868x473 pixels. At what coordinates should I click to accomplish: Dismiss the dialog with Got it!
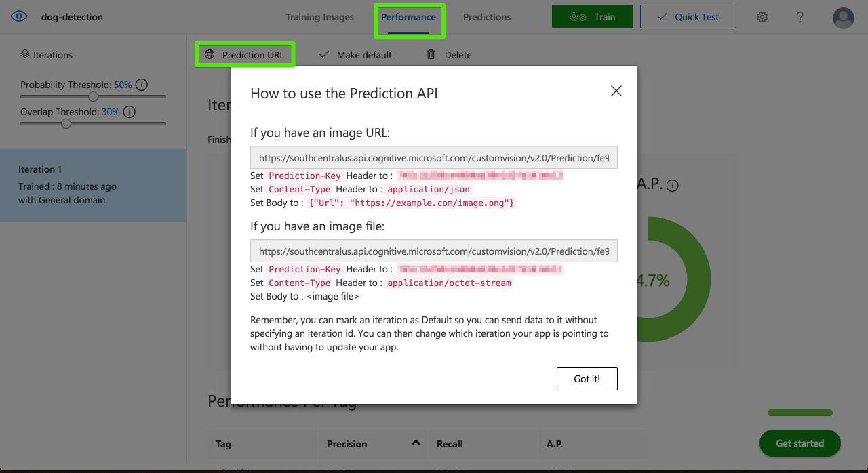tap(587, 379)
